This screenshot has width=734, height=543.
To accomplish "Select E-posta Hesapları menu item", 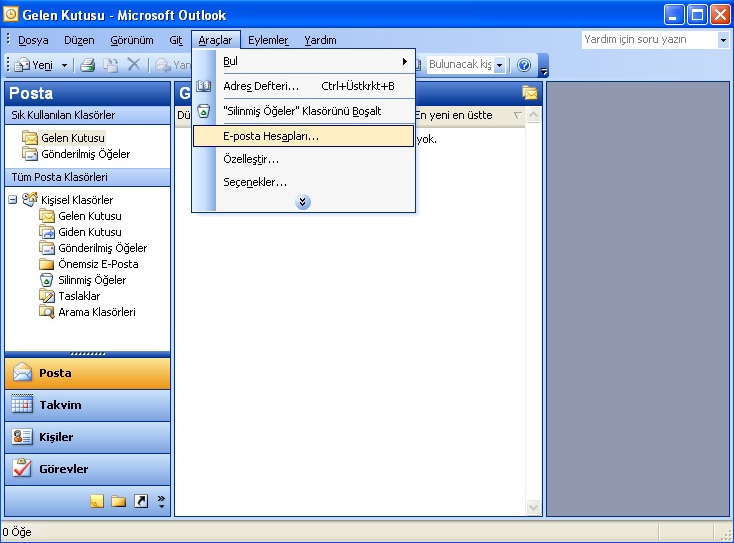I will coord(304,136).
